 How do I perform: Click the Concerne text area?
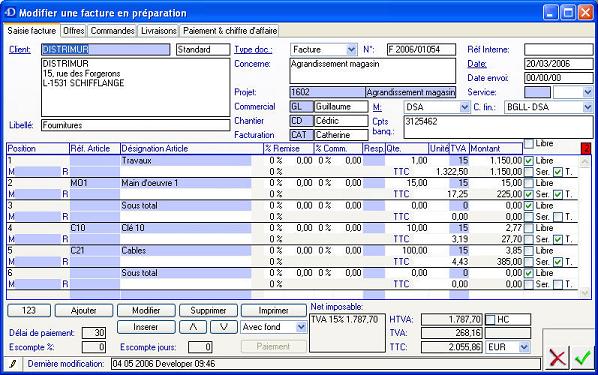[x=373, y=71]
